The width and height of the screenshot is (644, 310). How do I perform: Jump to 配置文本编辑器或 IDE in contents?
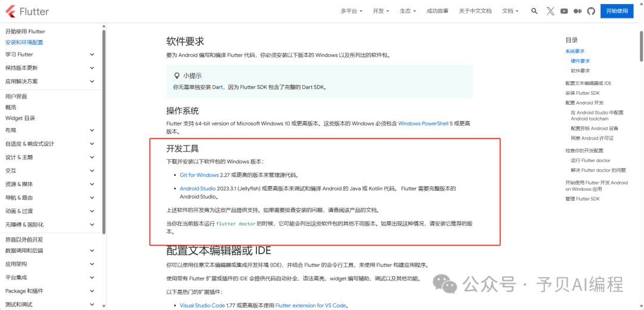click(588, 83)
